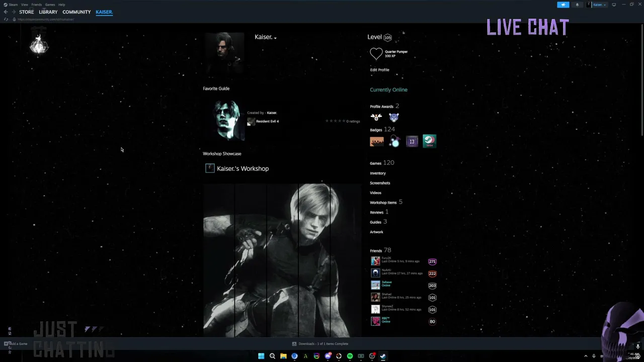The height and width of the screenshot is (362, 644).
Task: Click the profile URL address field
Action: click(46, 19)
